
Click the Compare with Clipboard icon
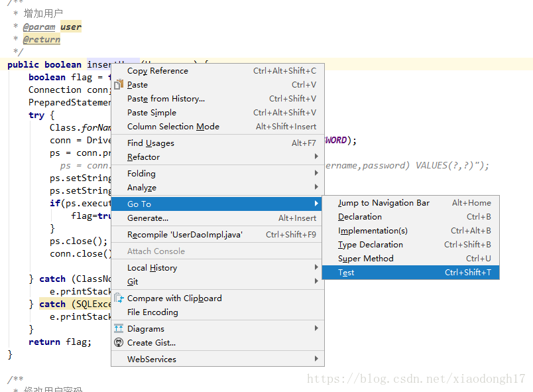pos(119,298)
